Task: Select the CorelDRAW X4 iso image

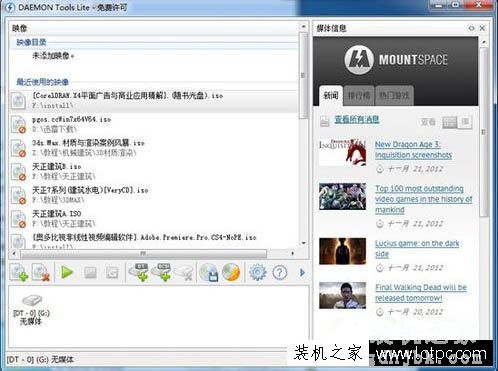Action: coord(154,101)
